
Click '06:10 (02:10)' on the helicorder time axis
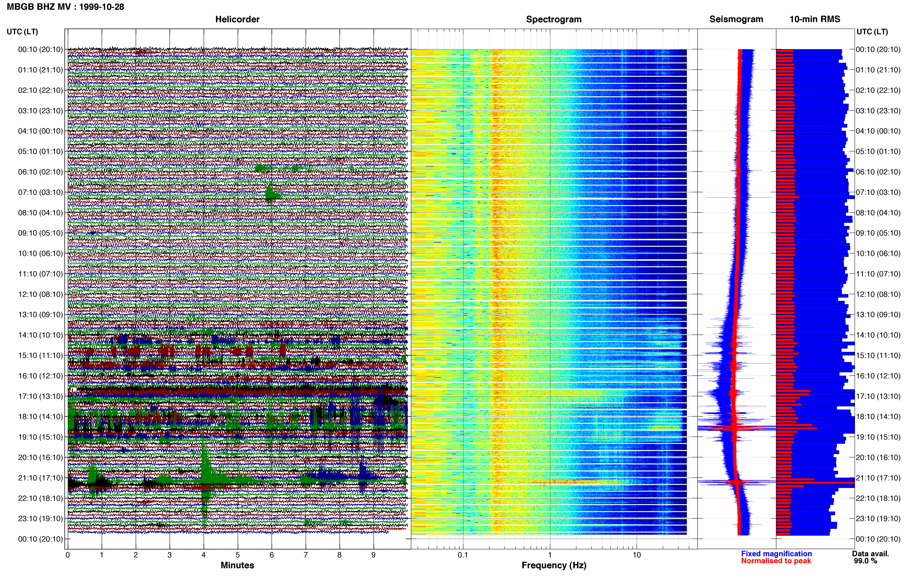pos(41,172)
